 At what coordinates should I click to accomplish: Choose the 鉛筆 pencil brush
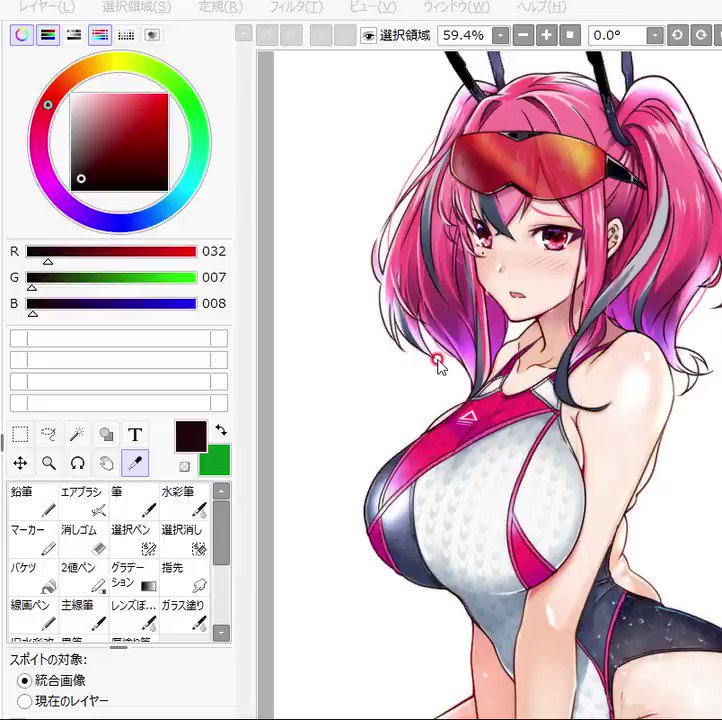(x=33, y=501)
